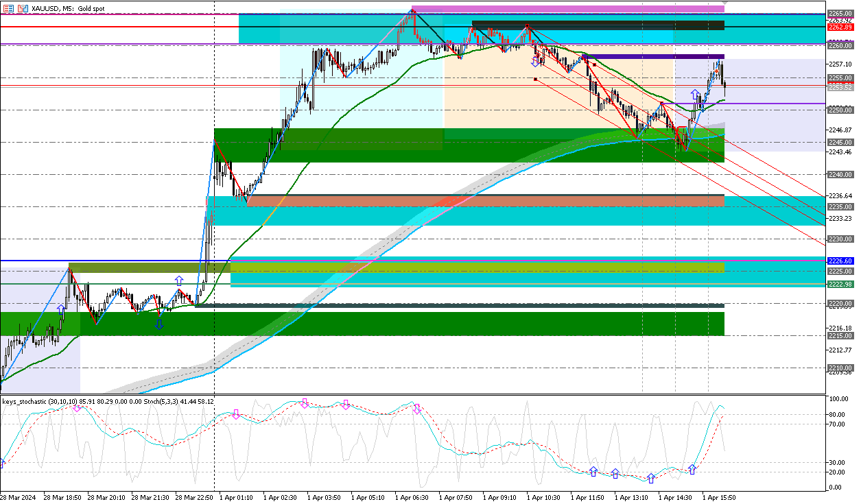The width and height of the screenshot is (861, 504).
Task: Select stochastic magenta down arrow near 1 Apr 03:50
Action: tap(305, 404)
